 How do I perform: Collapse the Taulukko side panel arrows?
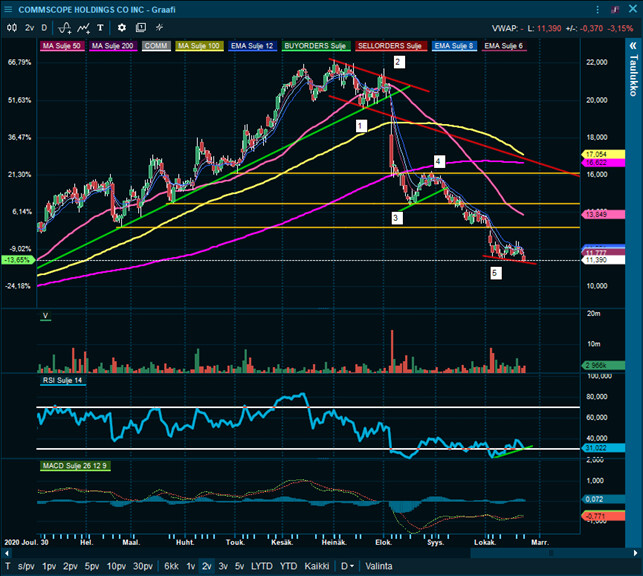tap(632, 50)
